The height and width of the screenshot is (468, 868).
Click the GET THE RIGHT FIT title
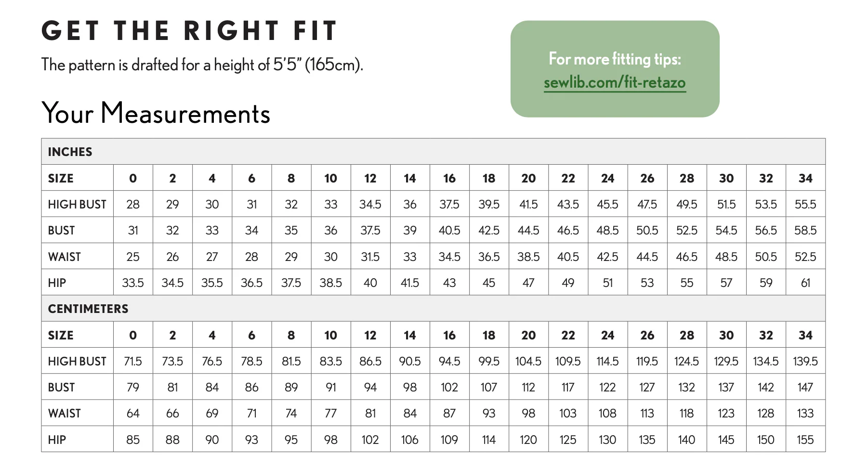point(189,31)
